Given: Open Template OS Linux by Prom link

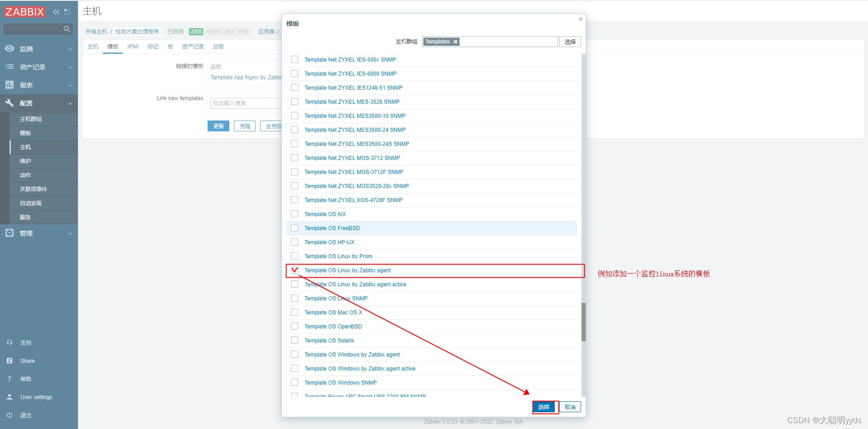Looking at the screenshot, I should pyautogui.click(x=339, y=256).
